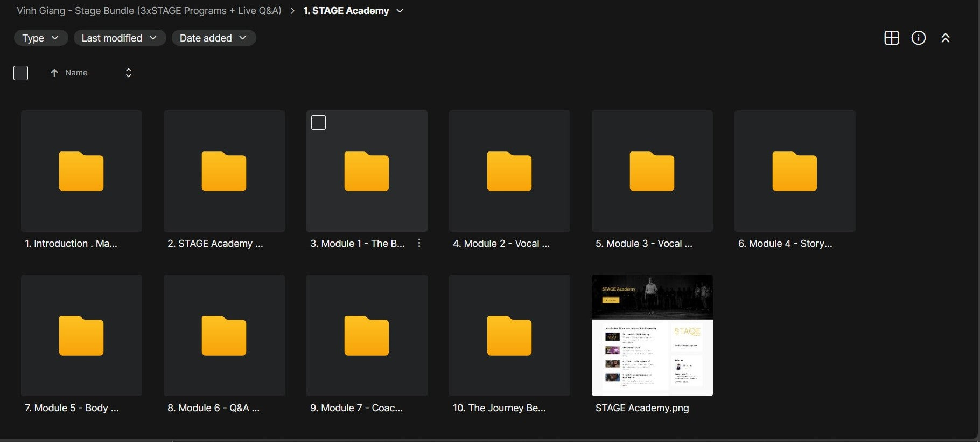Expand the Type filter dropdown

(x=40, y=38)
